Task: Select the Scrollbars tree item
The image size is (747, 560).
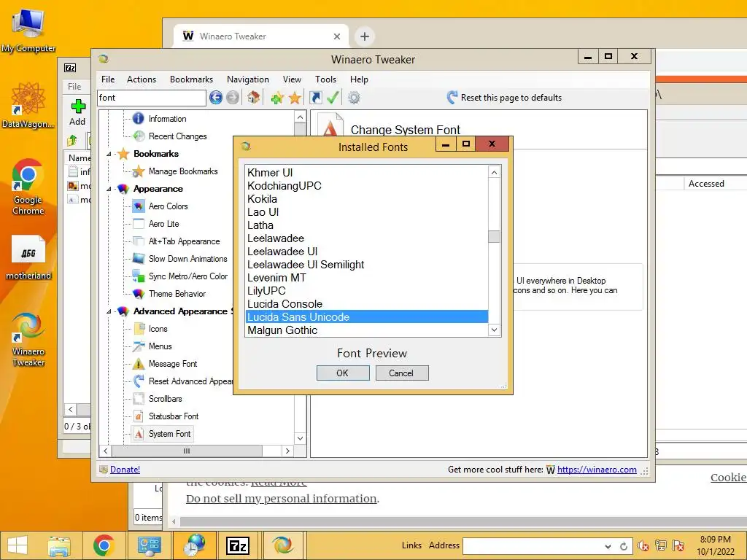Action: click(165, 399)
